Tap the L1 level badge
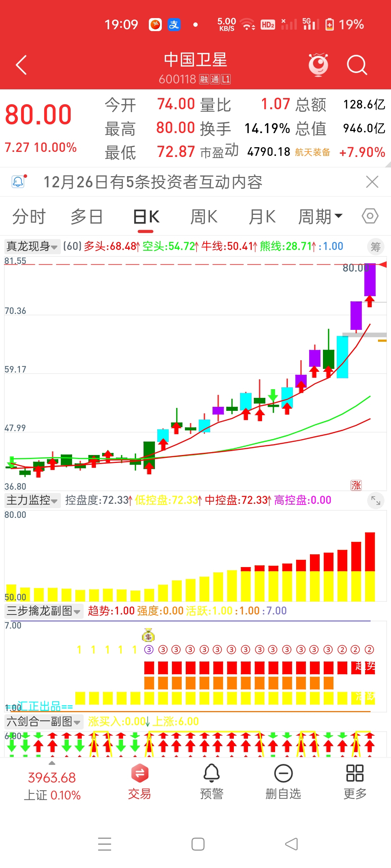 click(226, 79)
